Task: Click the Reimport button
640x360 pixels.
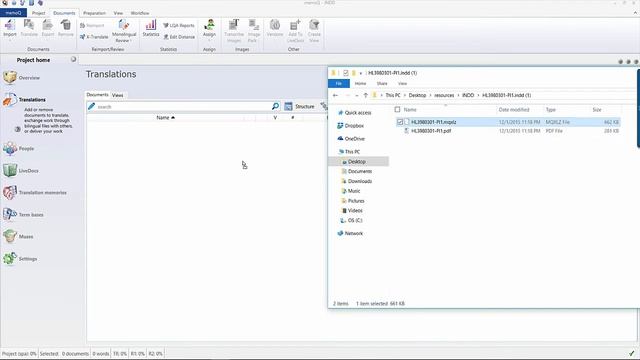Action: pos(92,25)
